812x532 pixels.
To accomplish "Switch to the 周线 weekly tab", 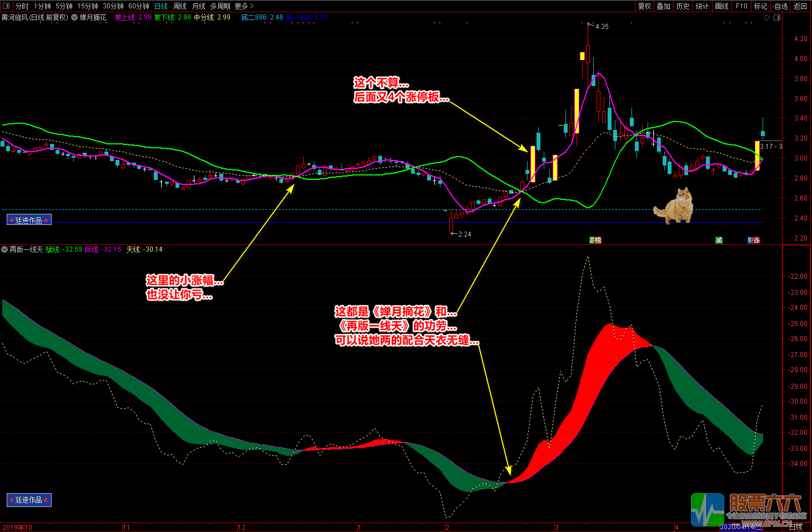I will pos(180,6).
